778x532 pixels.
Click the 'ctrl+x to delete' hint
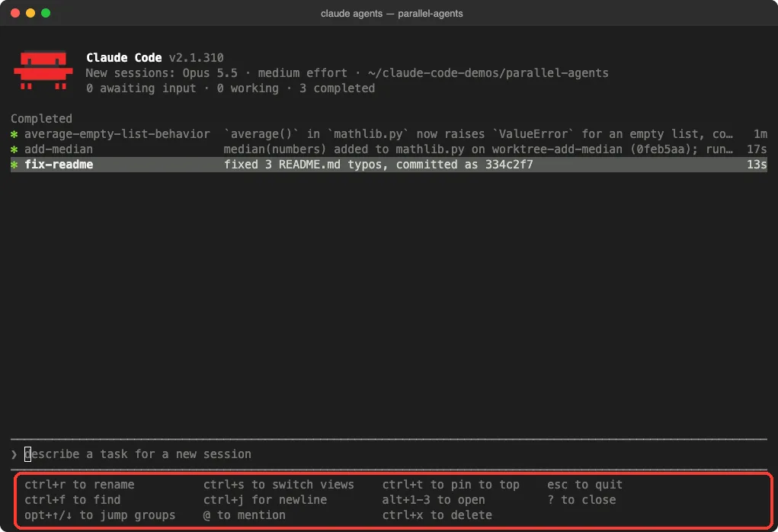pos(437,515)
